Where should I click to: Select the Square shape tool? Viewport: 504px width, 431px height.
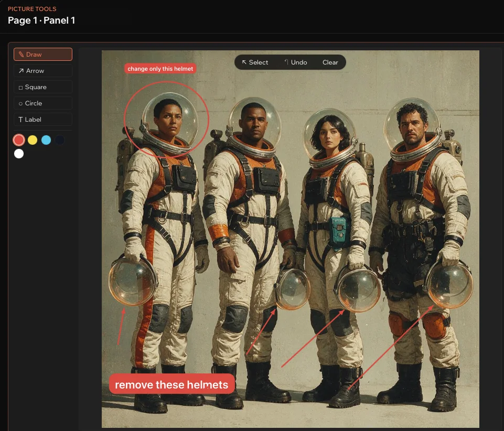[x=43, y=87]
